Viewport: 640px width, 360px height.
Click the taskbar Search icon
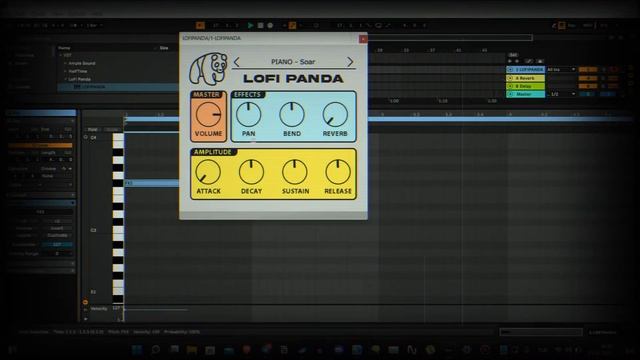click(156, 350)
